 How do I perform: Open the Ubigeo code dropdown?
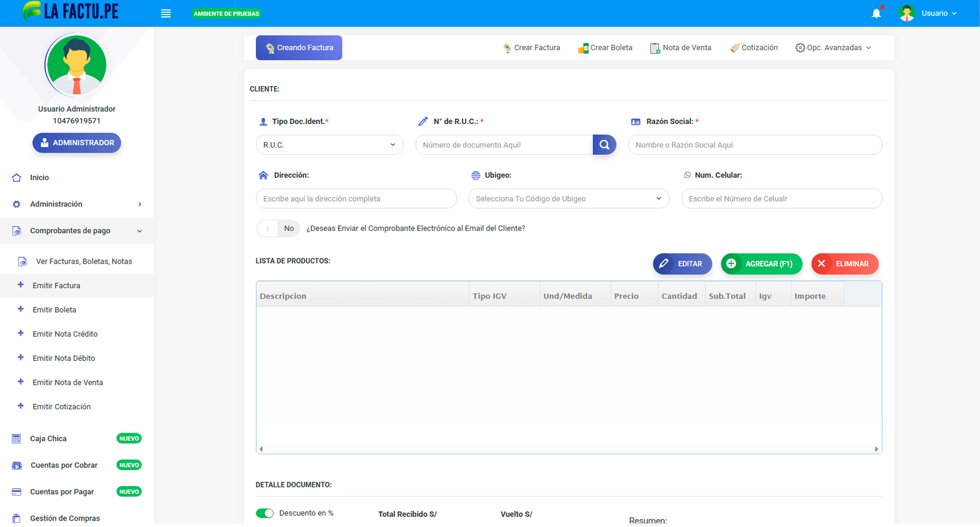[x=569, y=198]
